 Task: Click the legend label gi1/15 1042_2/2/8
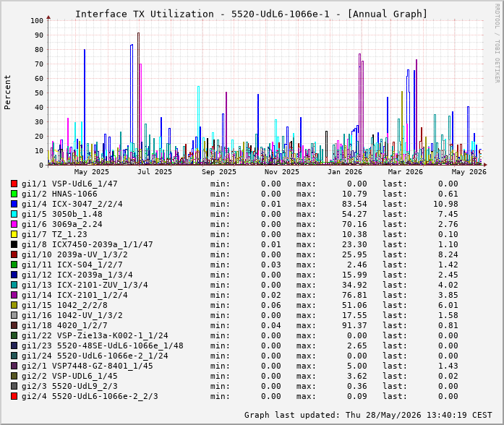64,305
